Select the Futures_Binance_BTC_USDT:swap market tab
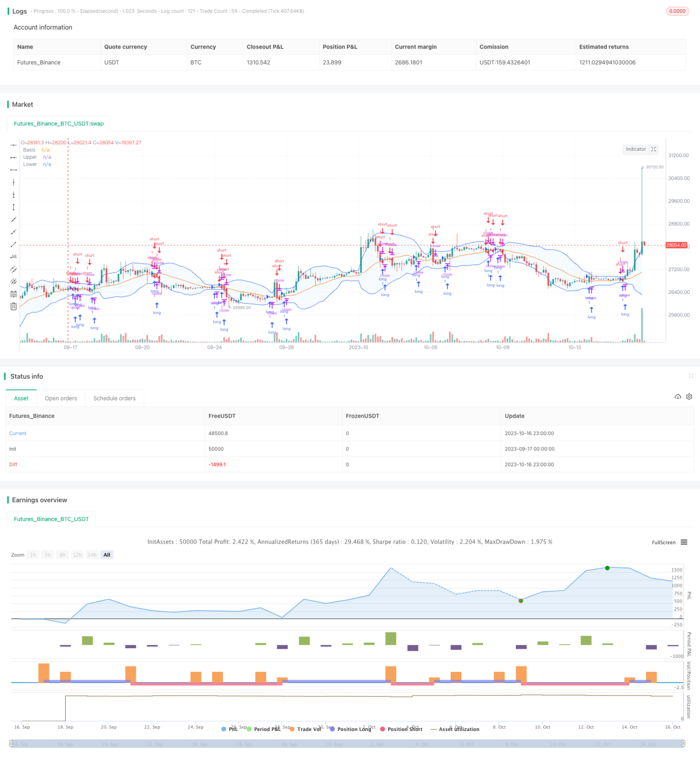Screen dimensions: 700x759 pyautogui.click(x=59, y=124)
